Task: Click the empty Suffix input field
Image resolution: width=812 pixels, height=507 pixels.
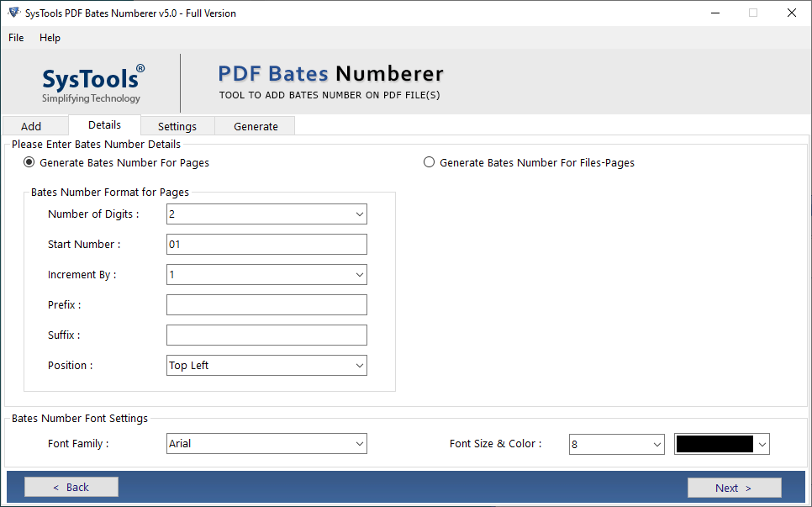Action: click(266, 335)
